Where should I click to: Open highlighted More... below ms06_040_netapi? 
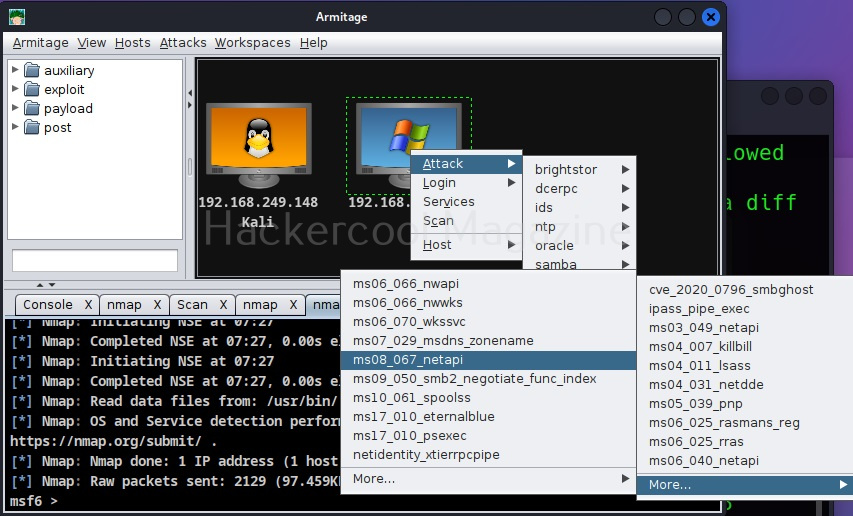click(745, 485)
